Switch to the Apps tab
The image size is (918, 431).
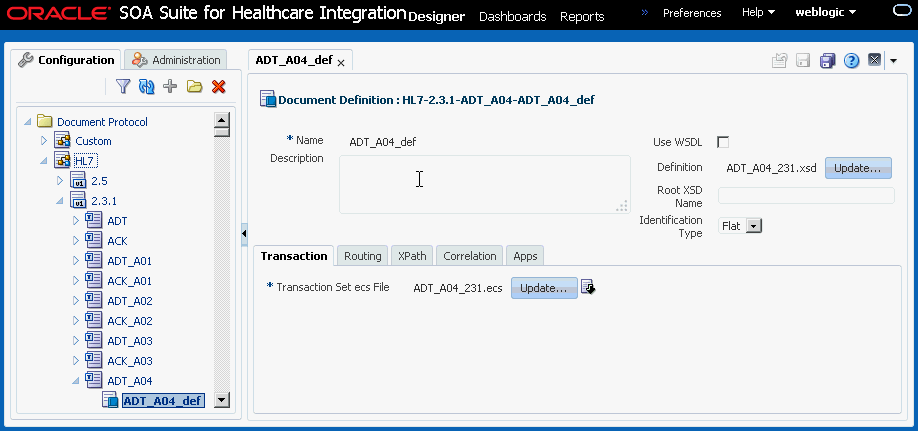pyautogui.click(x=525, y=256)
